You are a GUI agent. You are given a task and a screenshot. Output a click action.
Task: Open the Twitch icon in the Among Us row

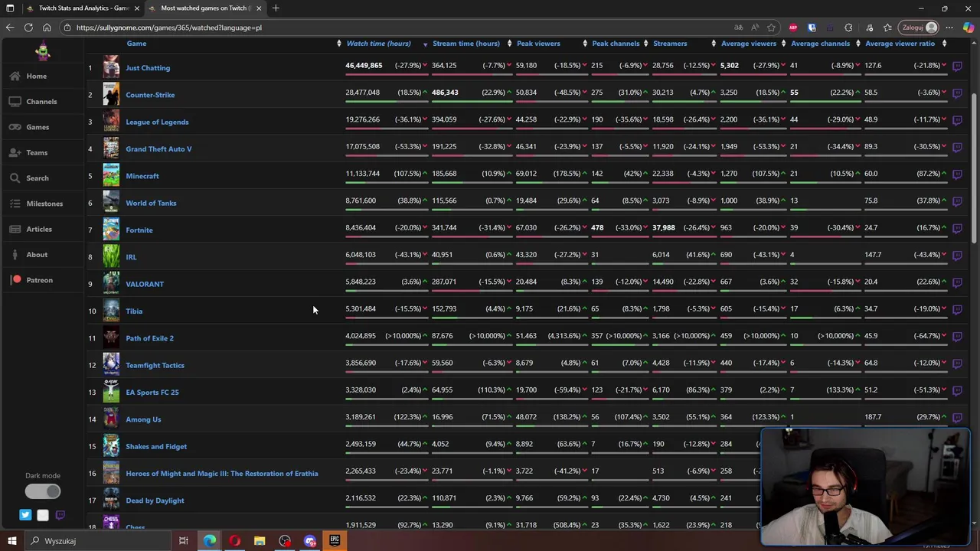click(x=957, y=417)
